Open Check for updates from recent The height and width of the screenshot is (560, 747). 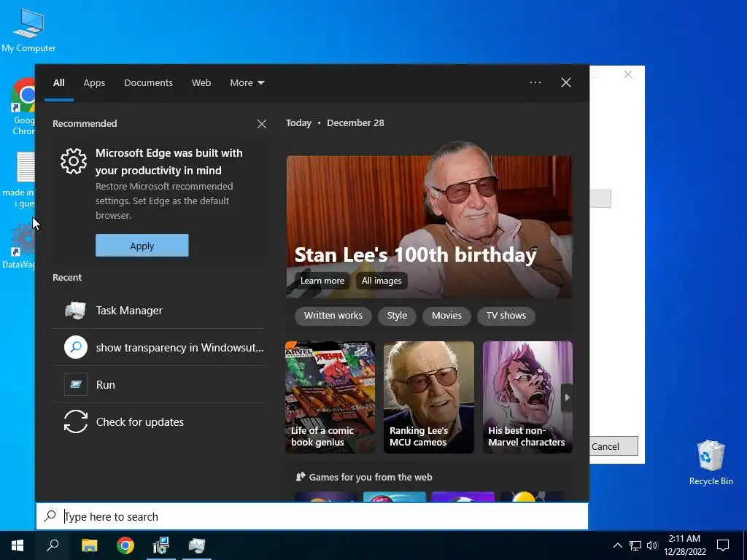click(160, 422)
